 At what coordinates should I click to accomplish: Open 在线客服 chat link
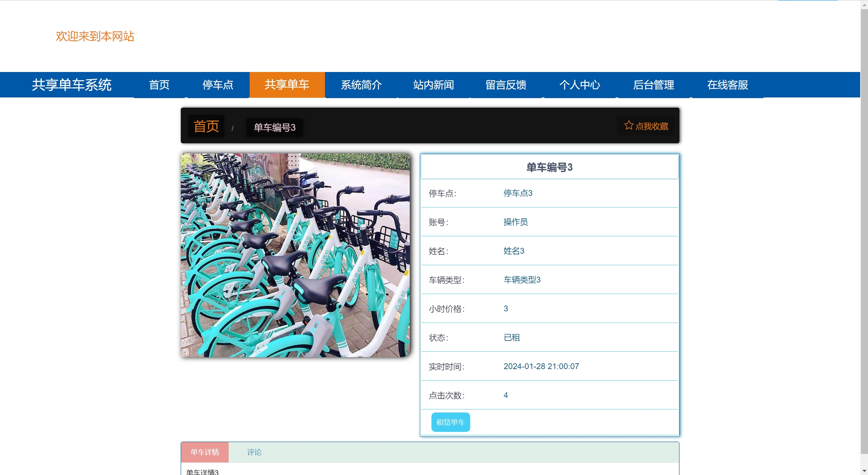coord(728,85)
